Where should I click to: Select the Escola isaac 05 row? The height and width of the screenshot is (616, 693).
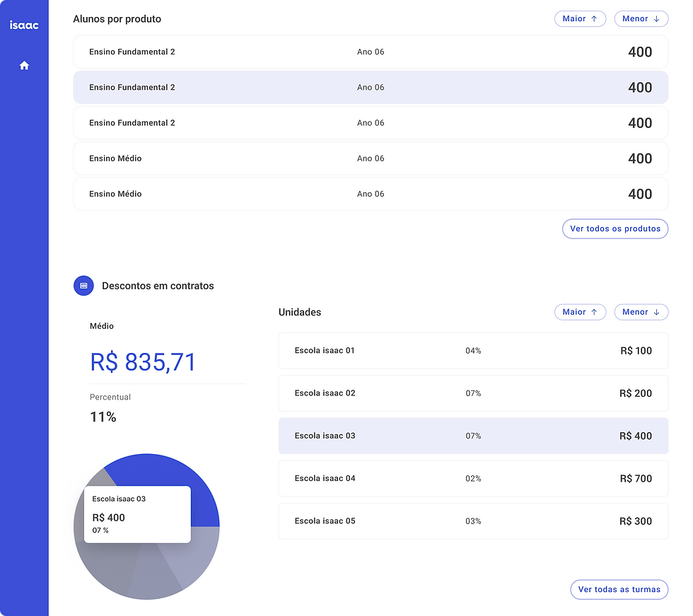pos(473,521)
